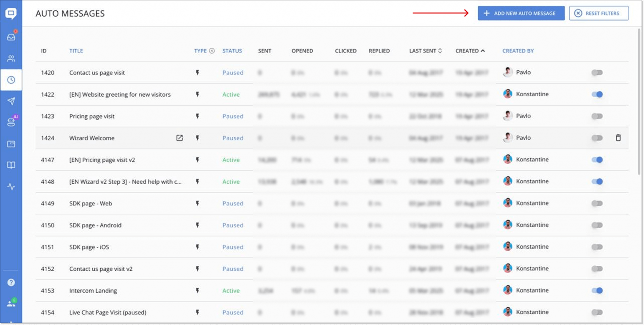Clear the Type column filter

pos(212,51)
